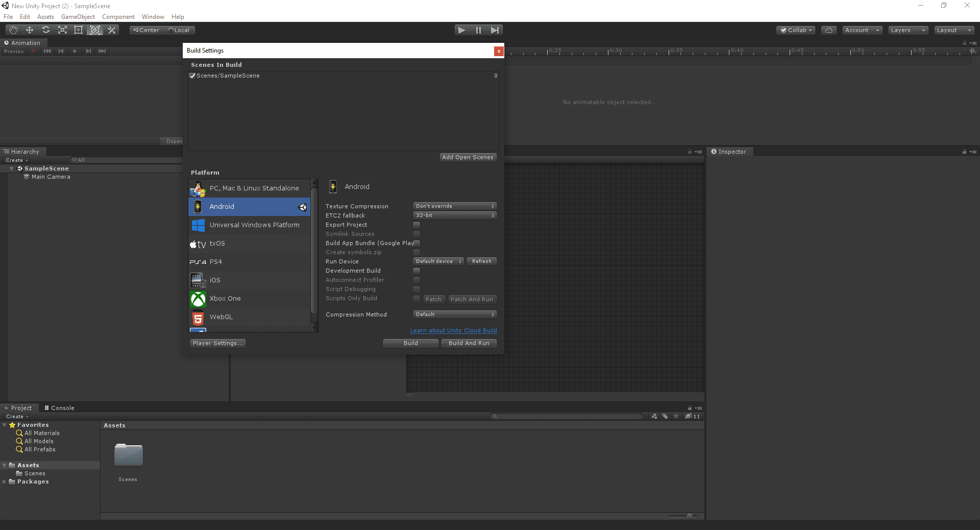Image resolution: width=980 pixels, height=530 pixels.
Task: Go to next keyframe in Animation
Action: pos(89,51)
